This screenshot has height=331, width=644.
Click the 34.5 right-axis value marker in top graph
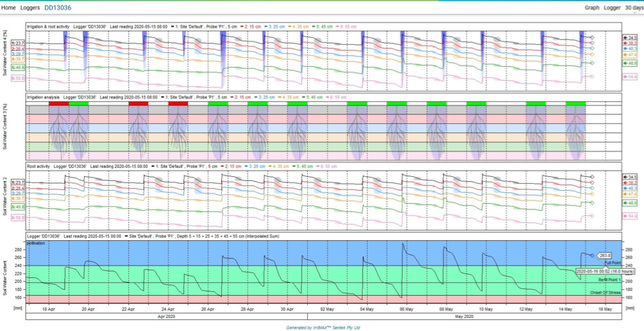[x=630, y=37]
